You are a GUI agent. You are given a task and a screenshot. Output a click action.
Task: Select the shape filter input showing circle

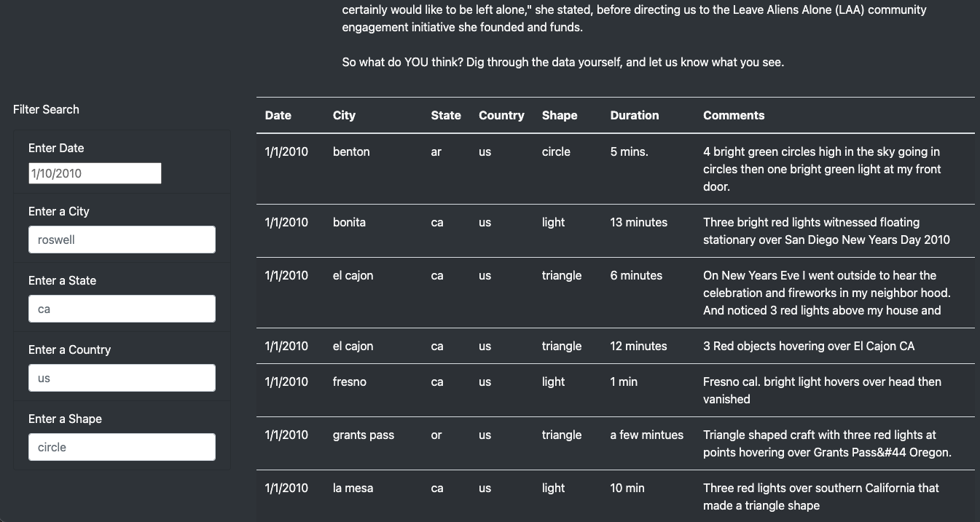coord(121,446)
